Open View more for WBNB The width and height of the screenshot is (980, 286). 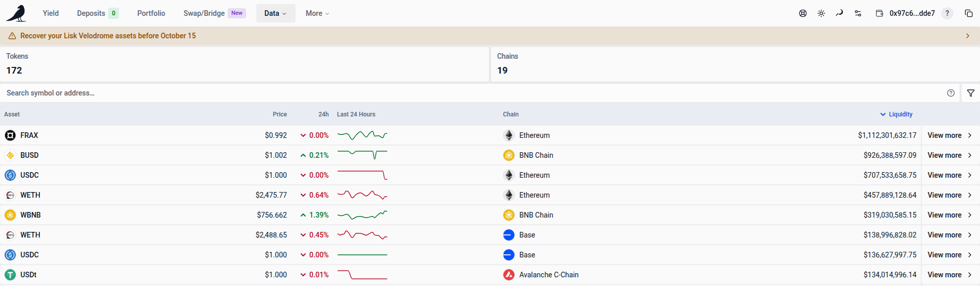pos(950,215)
